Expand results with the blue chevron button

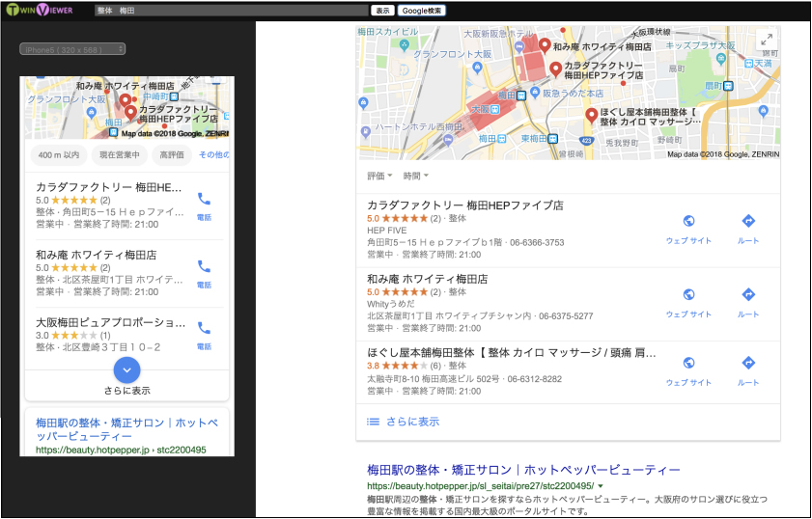(126, 369)
